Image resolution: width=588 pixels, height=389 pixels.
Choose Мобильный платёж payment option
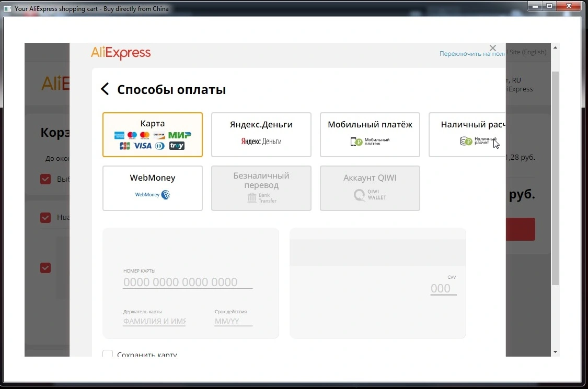[x=370, y=135]
